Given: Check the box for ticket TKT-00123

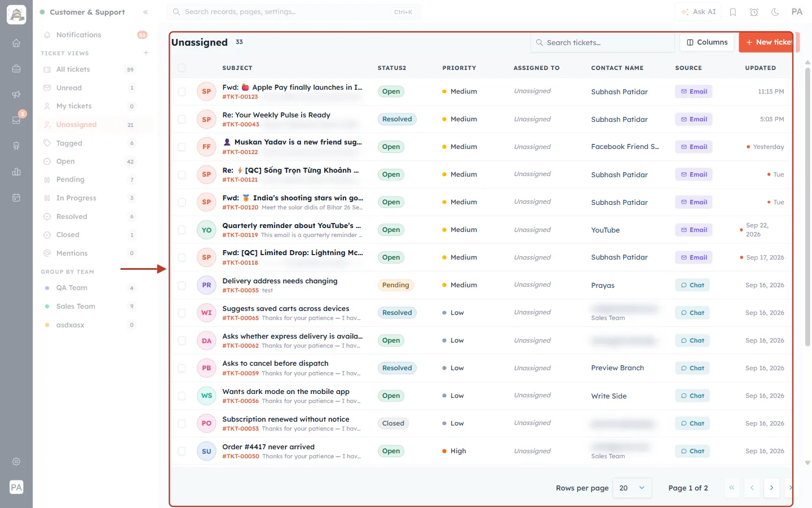Looking at the screenshot, I should (182, 91).
